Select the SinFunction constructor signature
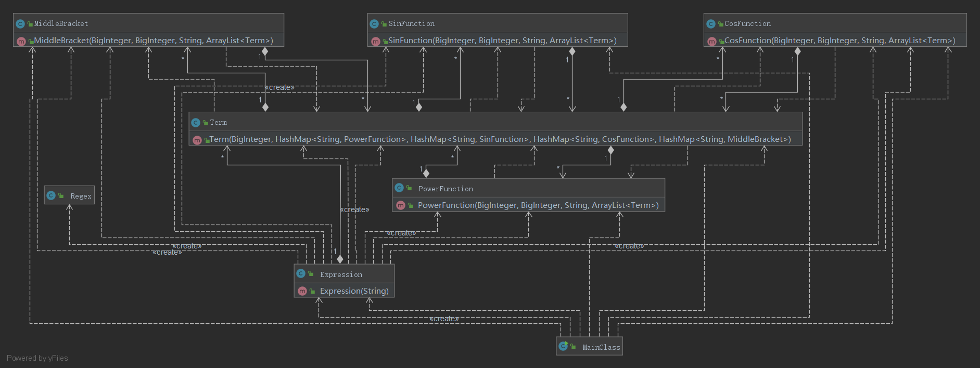980x368 pixels. pyautogui.click(x=502, y=41)
